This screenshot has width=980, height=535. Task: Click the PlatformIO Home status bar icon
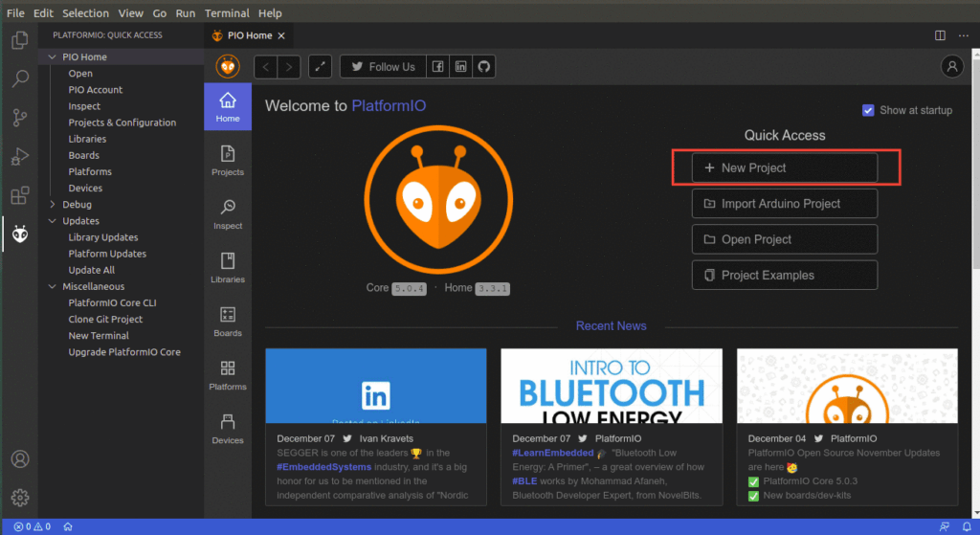[68, 527]
